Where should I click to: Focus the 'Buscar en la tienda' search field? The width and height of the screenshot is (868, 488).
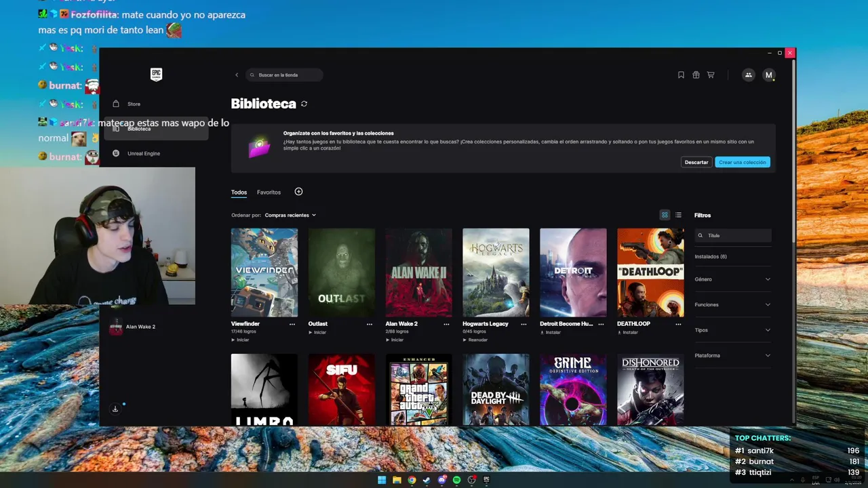[284, 75]
